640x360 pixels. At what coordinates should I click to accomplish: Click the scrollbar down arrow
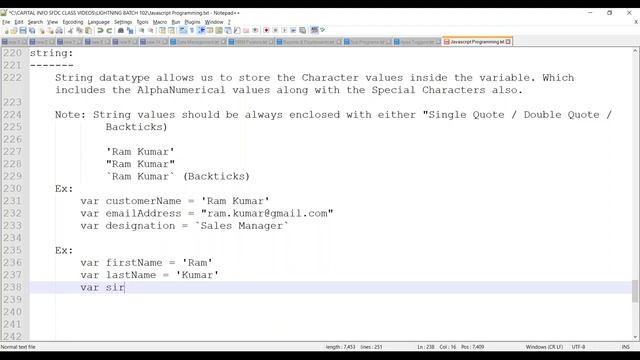point(635,337)
